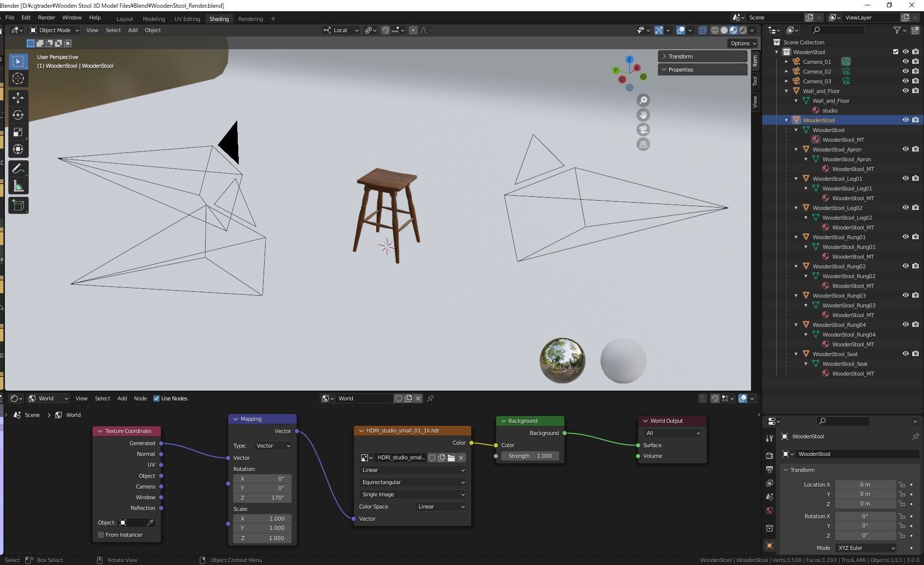This screenshot has height=565, width=924.
Task: Activate the Select Box tool
Action: (18, 61)
